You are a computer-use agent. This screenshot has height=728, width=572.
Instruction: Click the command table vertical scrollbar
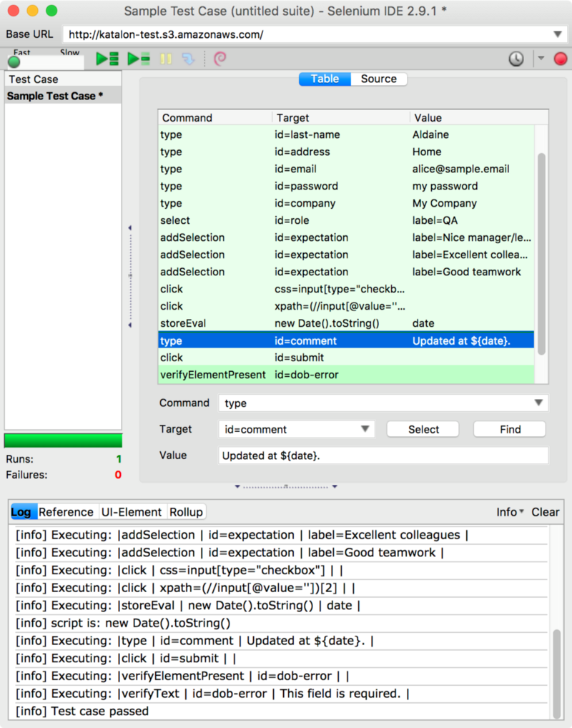tap(541, 254)
